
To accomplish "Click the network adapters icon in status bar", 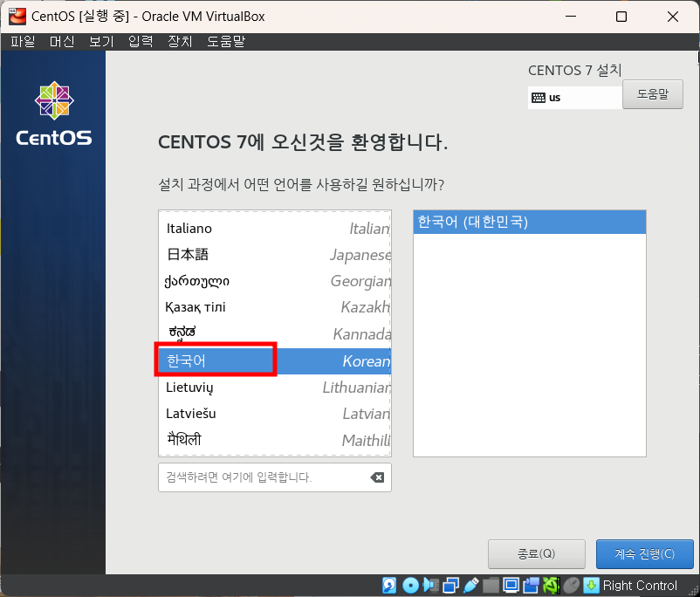I will [x=451, y=585].
